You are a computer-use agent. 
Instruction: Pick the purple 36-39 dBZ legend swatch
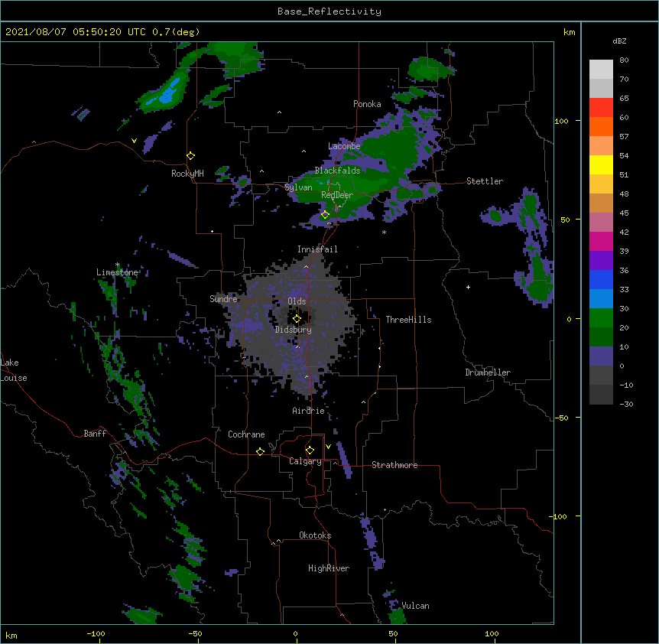(601, 261)
